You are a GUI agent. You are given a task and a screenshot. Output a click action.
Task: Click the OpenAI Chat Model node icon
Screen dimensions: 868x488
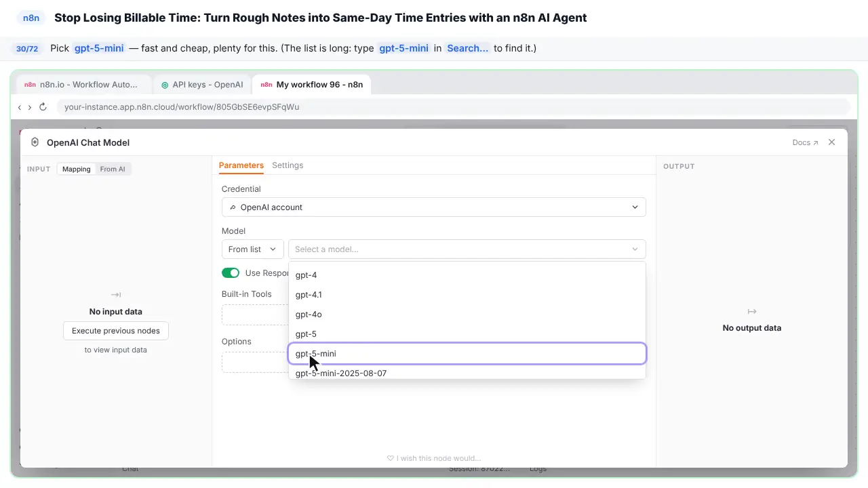(35, 142)
